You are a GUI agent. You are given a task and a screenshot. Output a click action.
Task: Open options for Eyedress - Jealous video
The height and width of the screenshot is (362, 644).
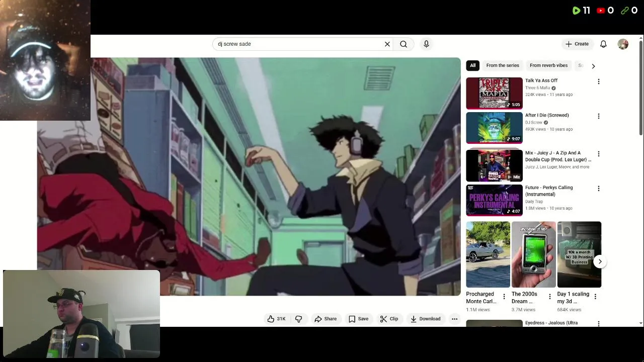[598, 324]
